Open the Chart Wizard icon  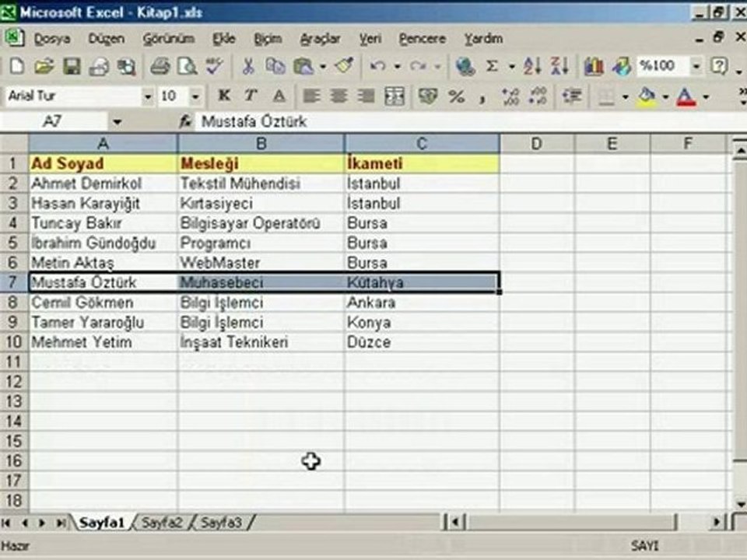594,66
